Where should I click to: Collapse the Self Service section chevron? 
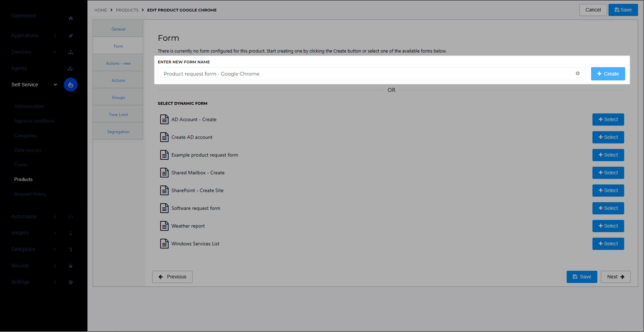point(55,85)
